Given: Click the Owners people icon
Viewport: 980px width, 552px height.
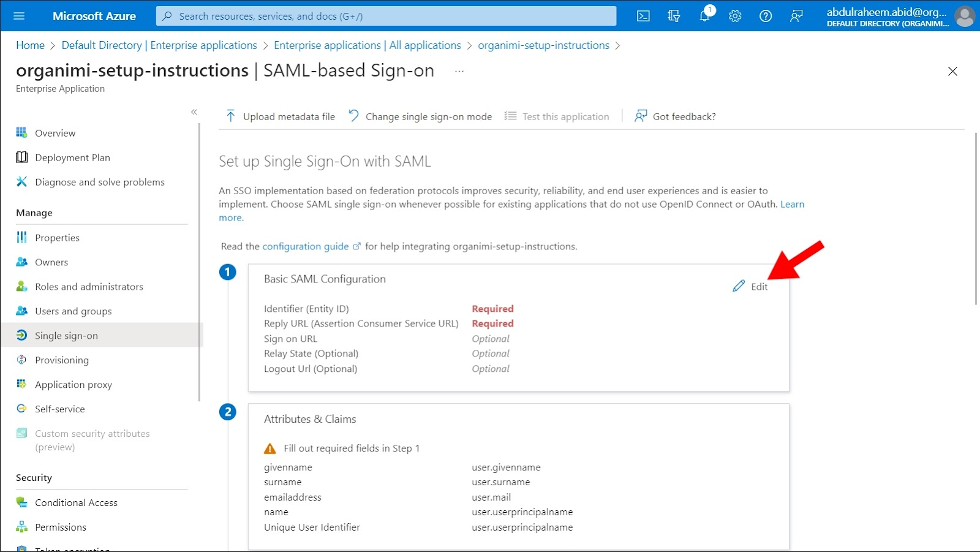Looking at the screenshot, I should 21,262.
